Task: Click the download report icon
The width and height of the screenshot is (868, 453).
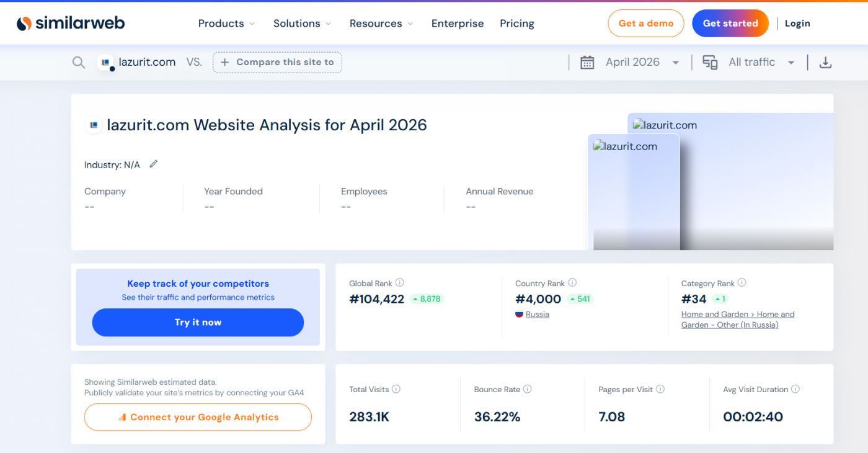Action: 825,62
